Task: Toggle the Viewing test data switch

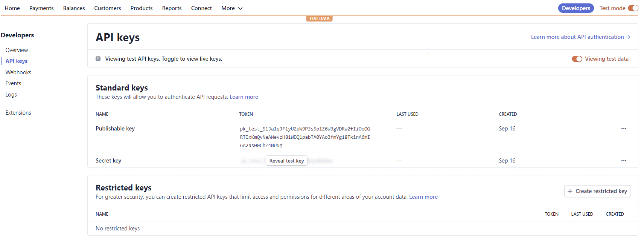Action: [577, 59]
